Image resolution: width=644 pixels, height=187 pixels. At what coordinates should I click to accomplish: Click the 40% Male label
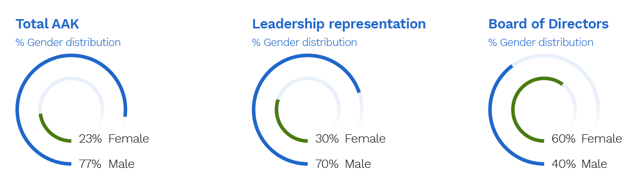[x=580, y=164]
